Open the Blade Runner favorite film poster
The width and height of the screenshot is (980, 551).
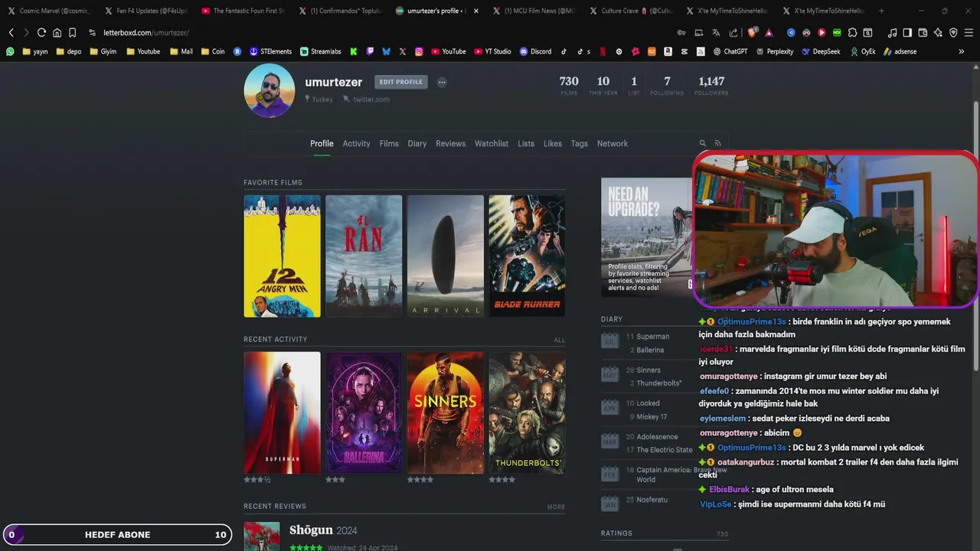point(527,256)
